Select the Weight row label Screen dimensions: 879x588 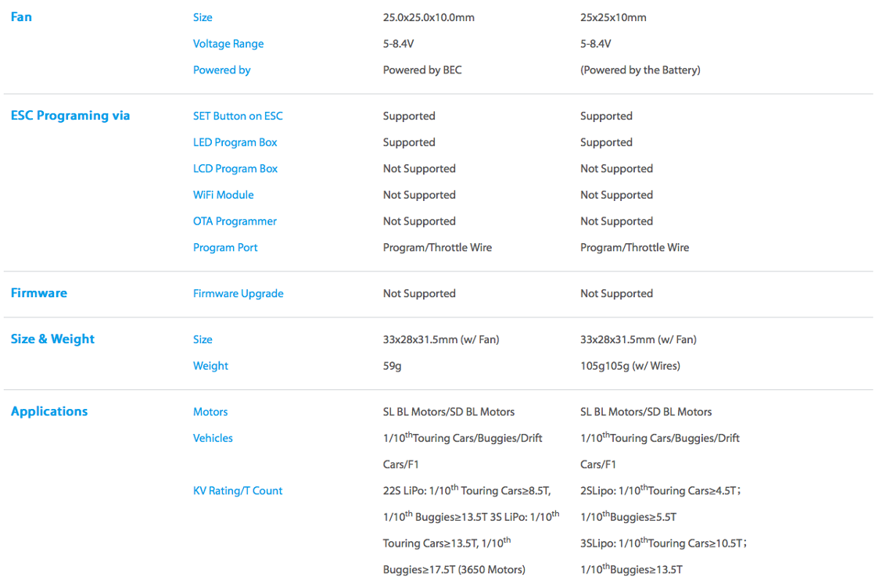click(x=211, y=366)
